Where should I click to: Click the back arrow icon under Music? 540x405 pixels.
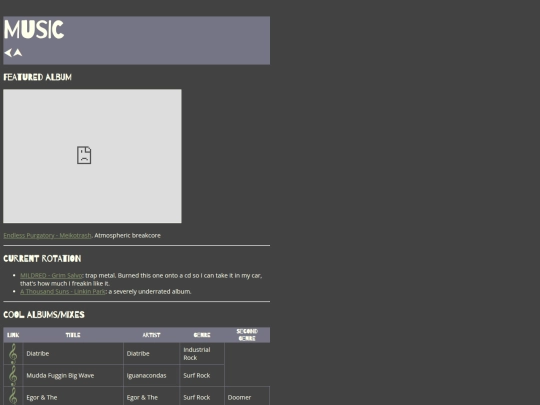tap(8, 53)
